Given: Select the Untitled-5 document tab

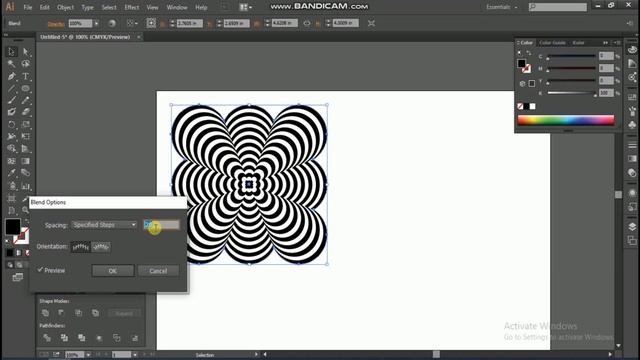Looking at the screenshot, I should point(85,37).
